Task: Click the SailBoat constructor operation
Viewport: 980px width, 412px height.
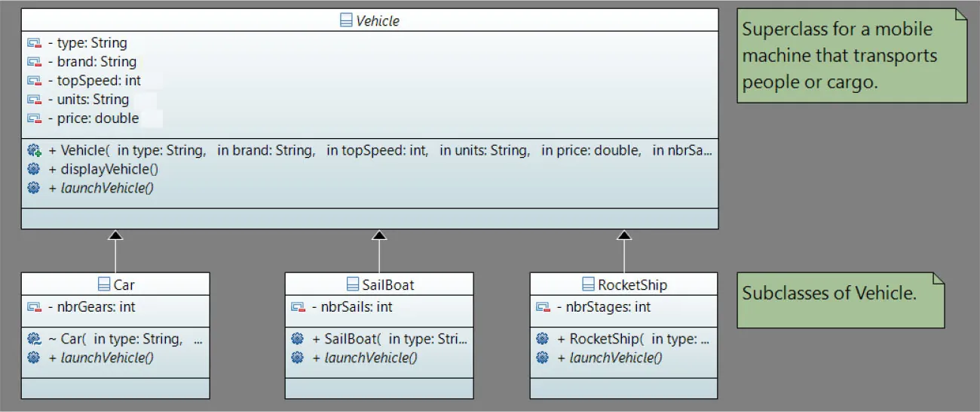Action: 390,339
